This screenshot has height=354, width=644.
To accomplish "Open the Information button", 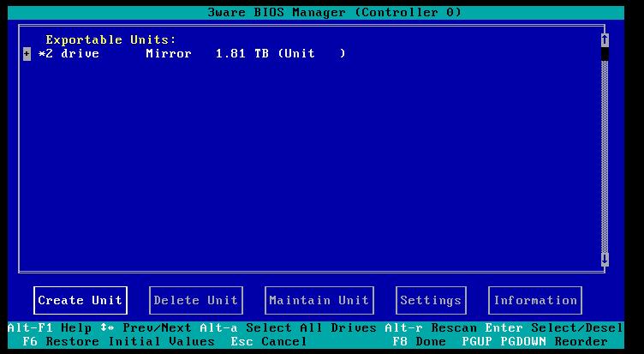I will pos(535,300).
